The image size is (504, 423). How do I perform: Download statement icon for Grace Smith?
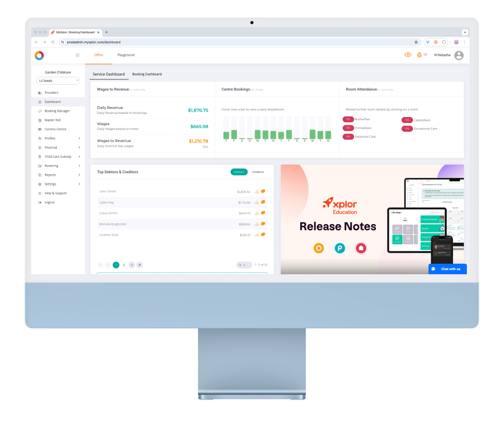[x=257, y=213]
